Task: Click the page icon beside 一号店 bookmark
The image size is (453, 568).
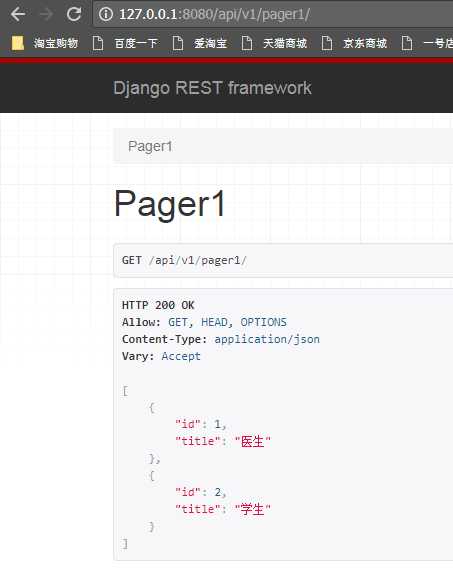Action: 407,43
